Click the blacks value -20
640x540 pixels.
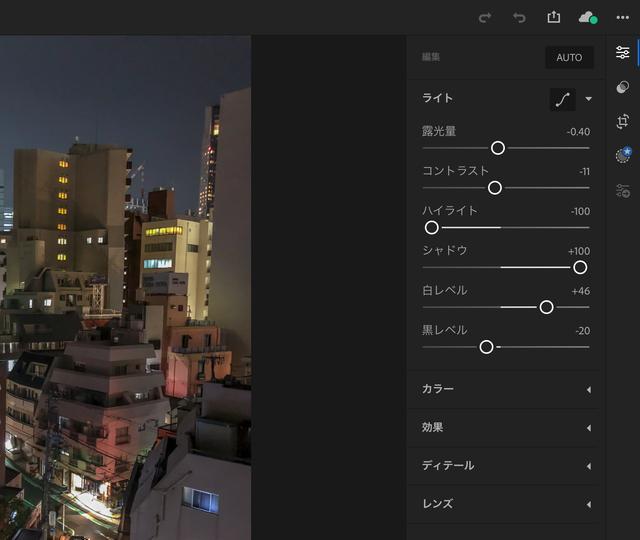coord(583,331)
